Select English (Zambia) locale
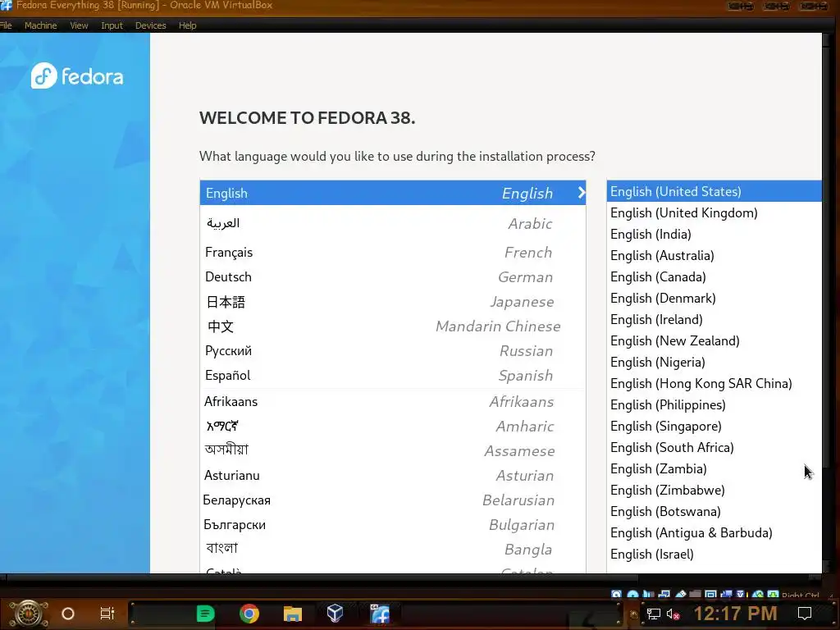840x630 pixels. [x=714, y=468]
